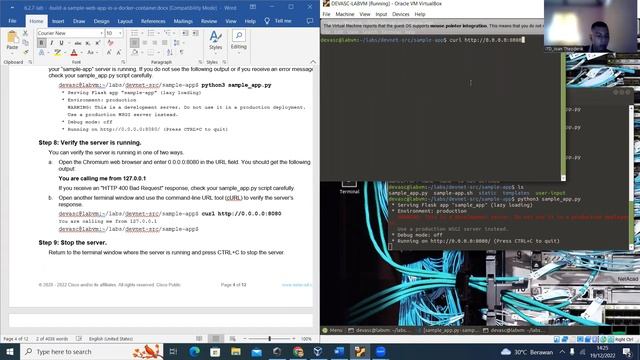This screenshot has height=360, width=640.
Task: Toggle Underline formatting
Action: [61, 42]
